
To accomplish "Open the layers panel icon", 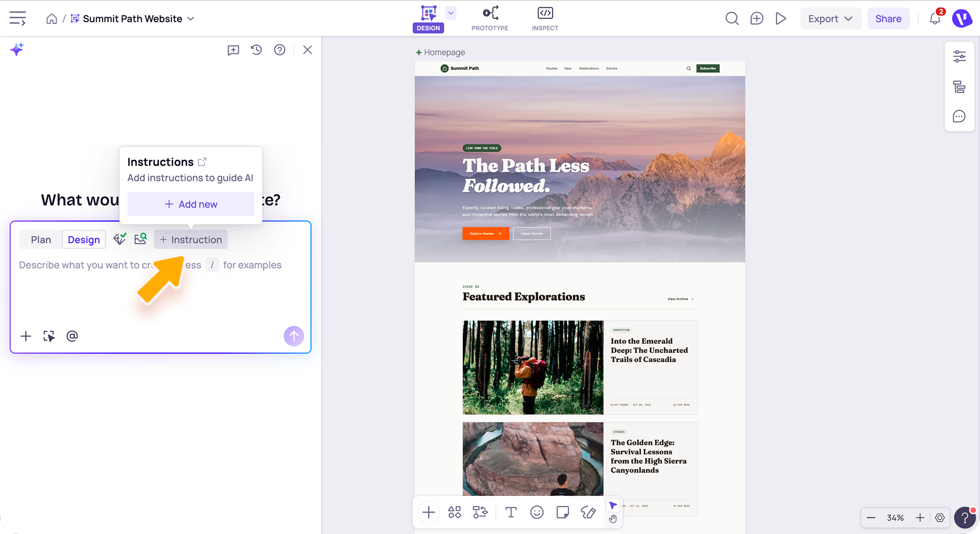I will click(x=959, y=87).
